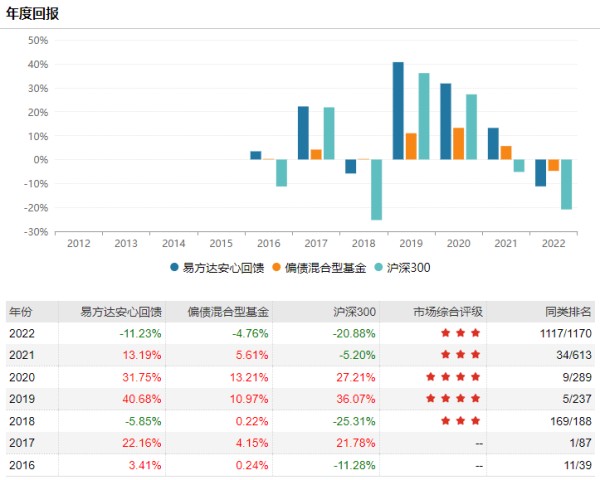This screenshot has width=600, height=480.
Task: Select the teal 2018 沪深300 bar
Action: [376, 189]
